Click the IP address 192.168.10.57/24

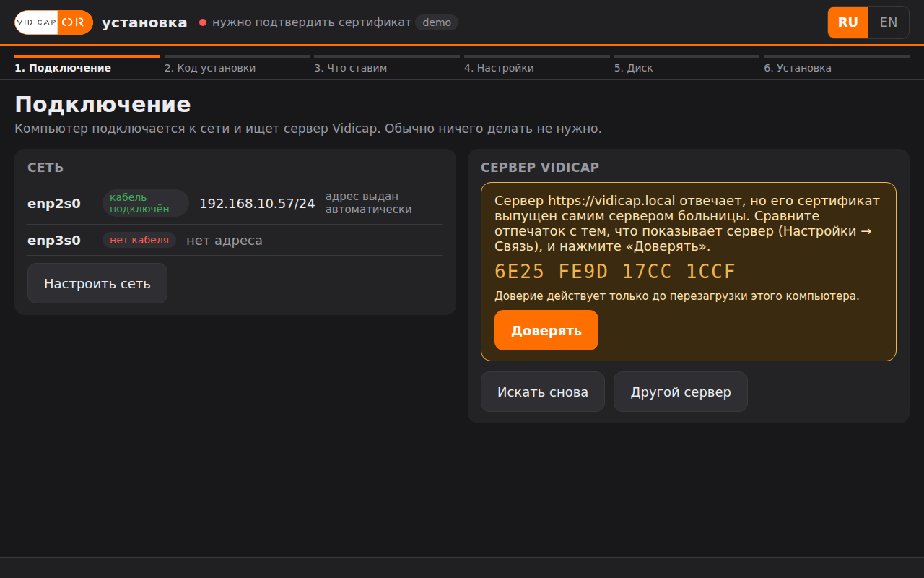[257, 204]
